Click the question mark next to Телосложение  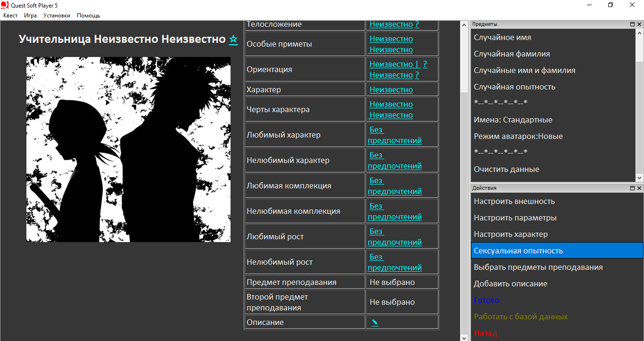[417, 24]
